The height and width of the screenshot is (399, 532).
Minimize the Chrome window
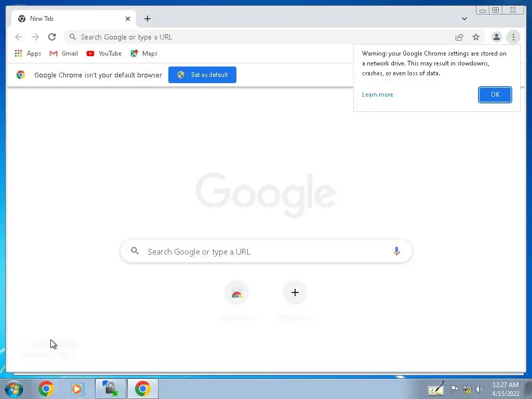pyautogui.click(x=483, y=10)
